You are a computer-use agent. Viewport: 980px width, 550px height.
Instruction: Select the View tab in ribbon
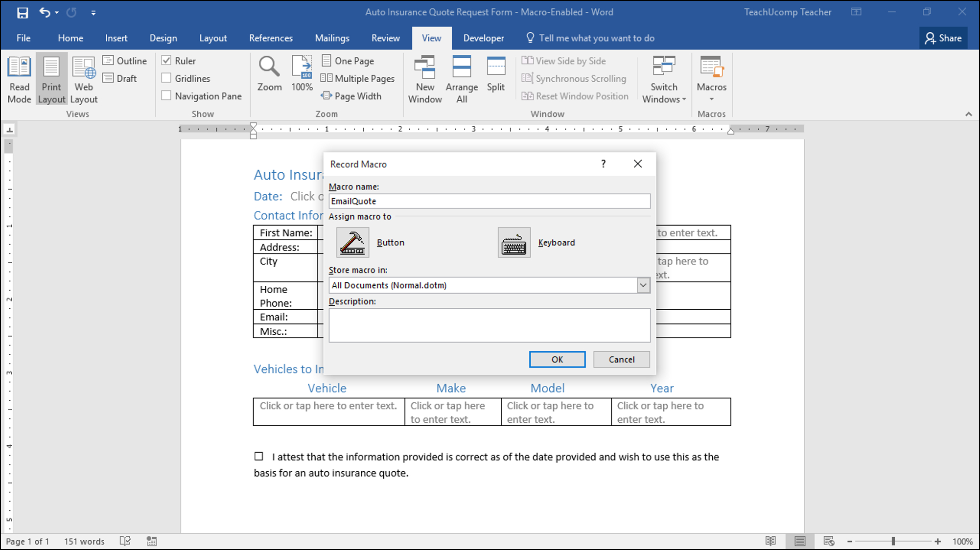[431, 38]
